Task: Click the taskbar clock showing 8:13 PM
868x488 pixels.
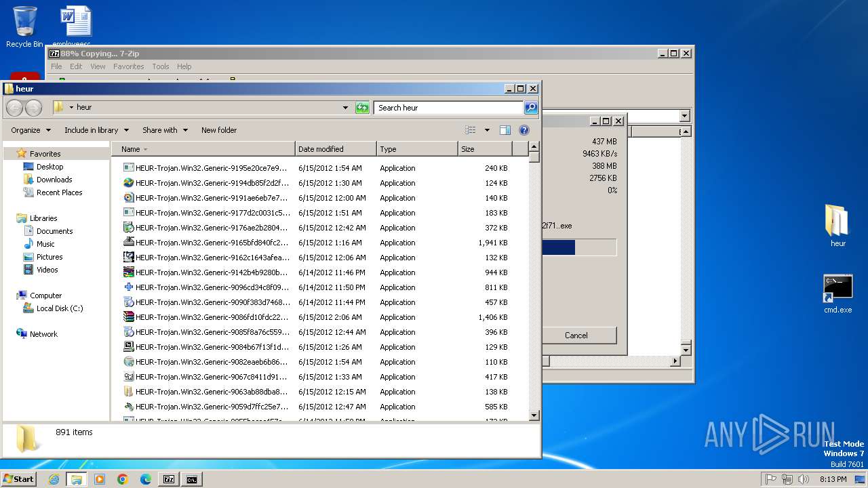Action: 833,479
